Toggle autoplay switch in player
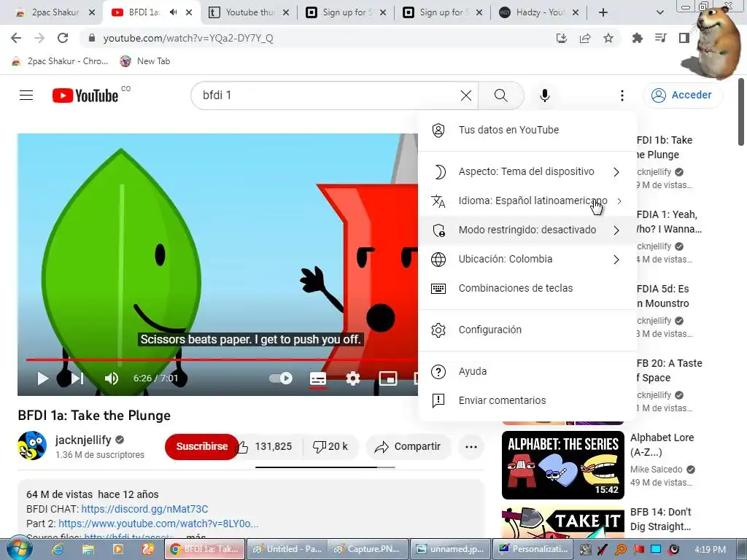 point(281,378)
